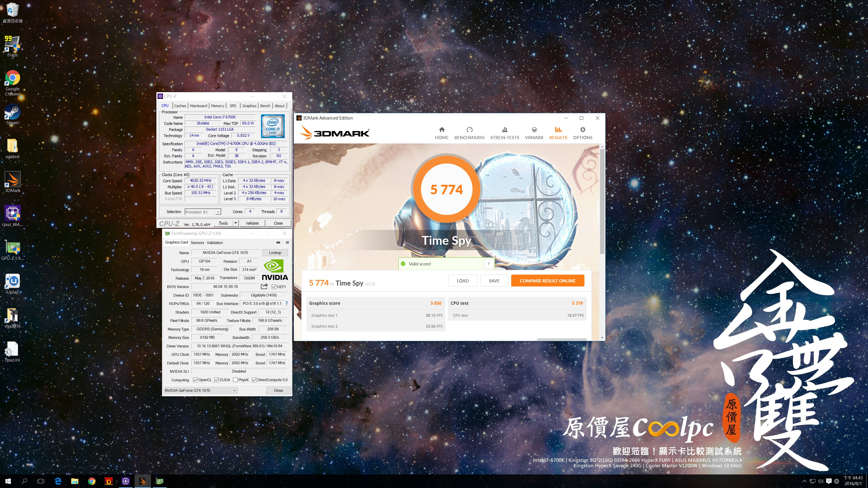Click 3DMARK logo in header
Viewport: 868px width, 488px height.
(334, 133)
